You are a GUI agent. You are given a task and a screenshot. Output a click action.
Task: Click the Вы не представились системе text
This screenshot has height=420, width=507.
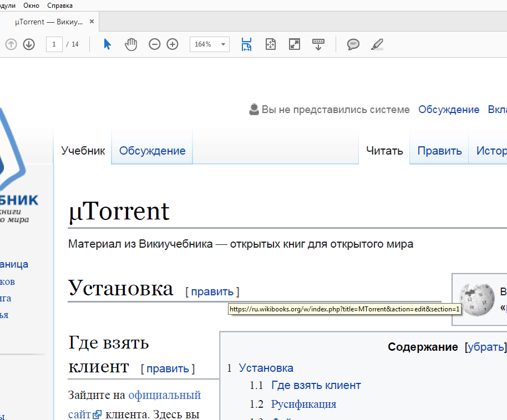point(336,110)
